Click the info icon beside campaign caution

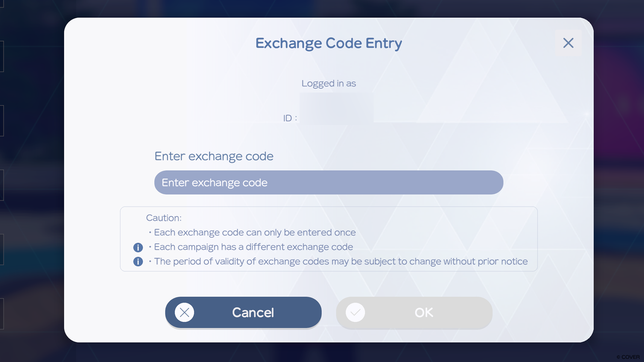tap(138, 247)
